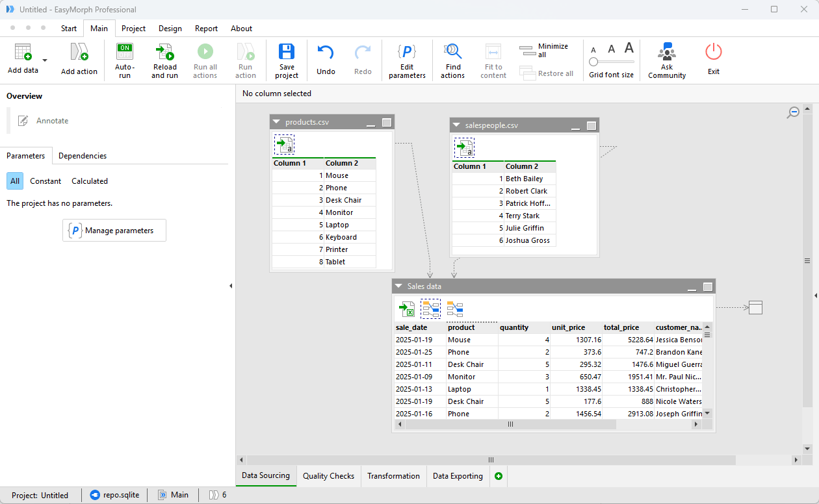Maximize the Sales data table
This screenshot has width=819, height=504.
click(x=708, y=286)
